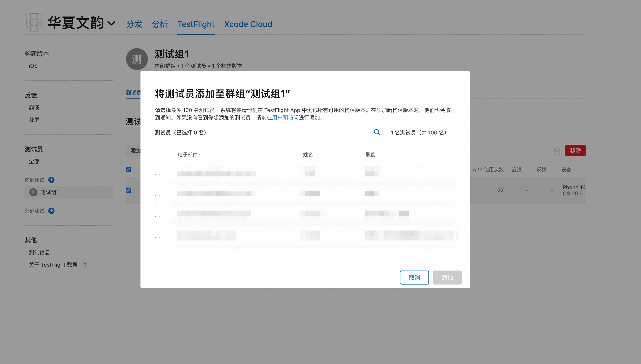
Task: Select 全部 testers in sidebar
Action: (x=34, y=161)
